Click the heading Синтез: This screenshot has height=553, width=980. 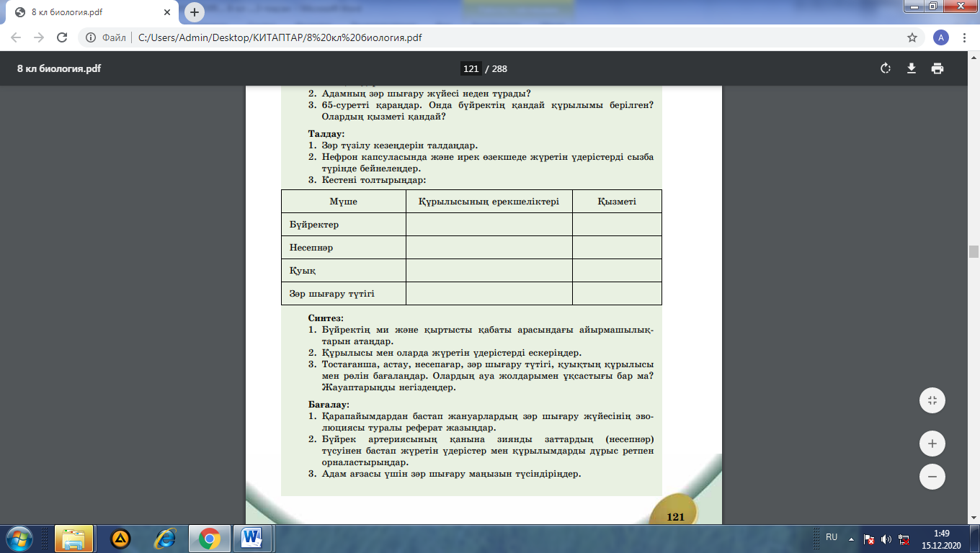[x=326, y=318]
